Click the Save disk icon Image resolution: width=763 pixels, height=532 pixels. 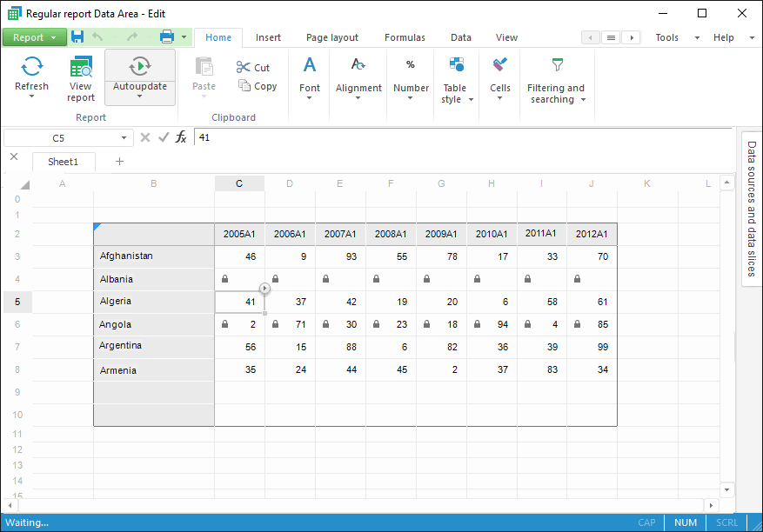point(77,37)
